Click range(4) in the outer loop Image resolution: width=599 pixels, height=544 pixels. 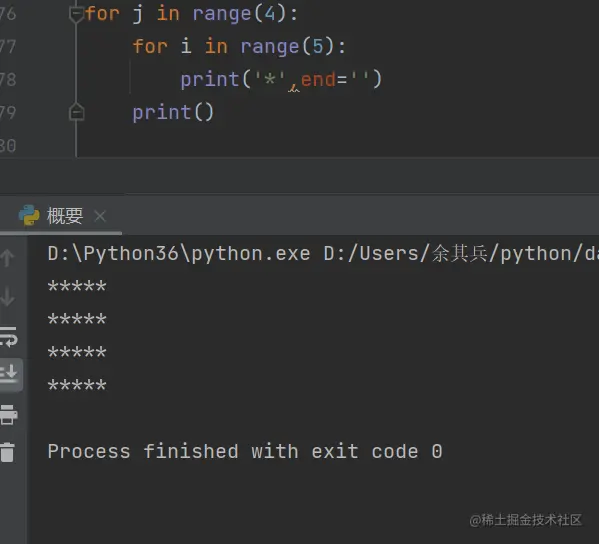(240, 14)
